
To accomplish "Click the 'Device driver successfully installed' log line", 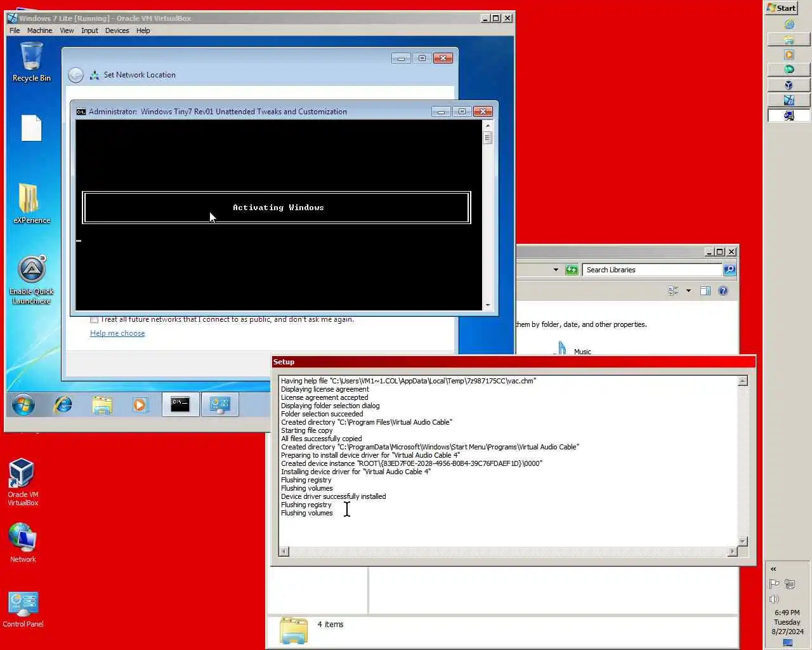I will (333, 496).
